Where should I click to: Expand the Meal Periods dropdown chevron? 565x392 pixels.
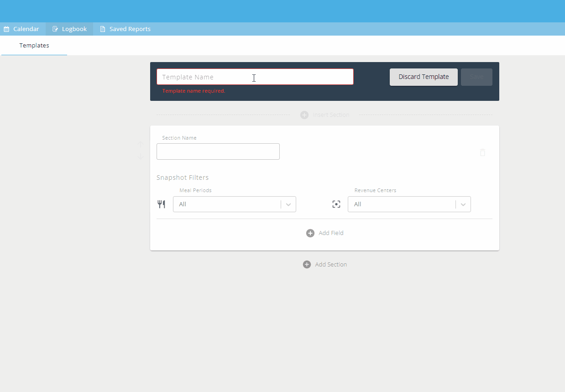coord(288,204)
